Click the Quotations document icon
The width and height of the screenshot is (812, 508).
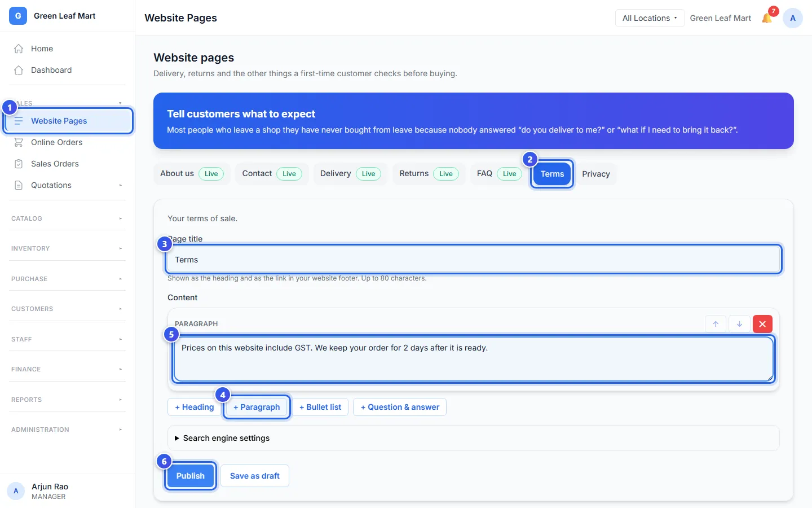pos(19,185)
